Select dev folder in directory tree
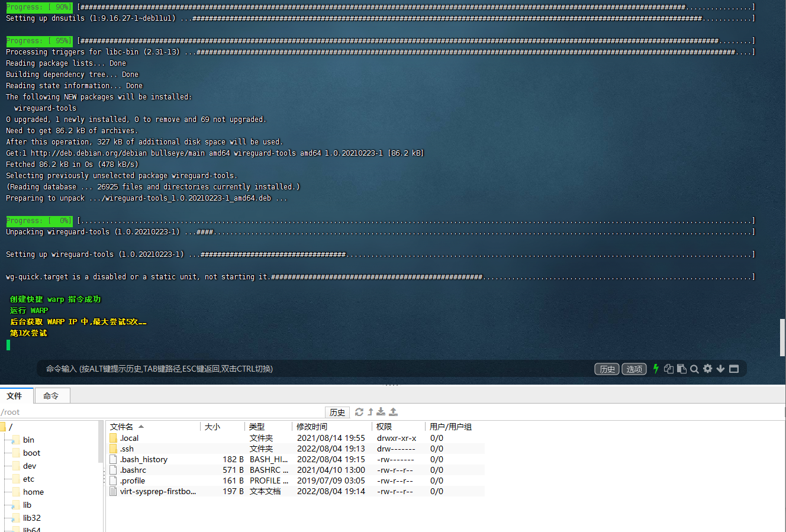786x532 pixels. pyautogui.click(x=30, y=466)
